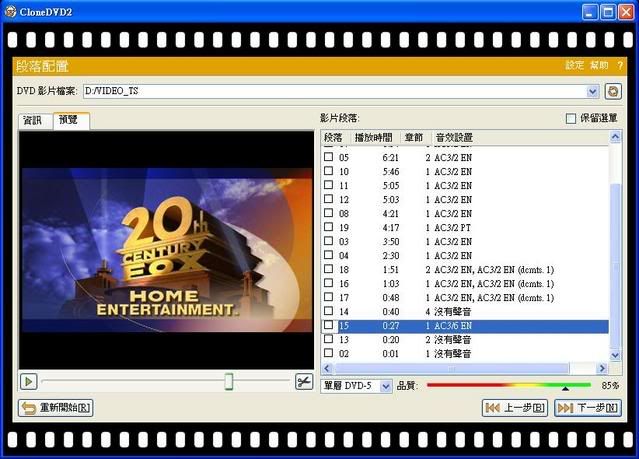Click the horizontal scrollbar thumb
The width and height of the screenshot is (639, 459).
[x=451, y=369]
